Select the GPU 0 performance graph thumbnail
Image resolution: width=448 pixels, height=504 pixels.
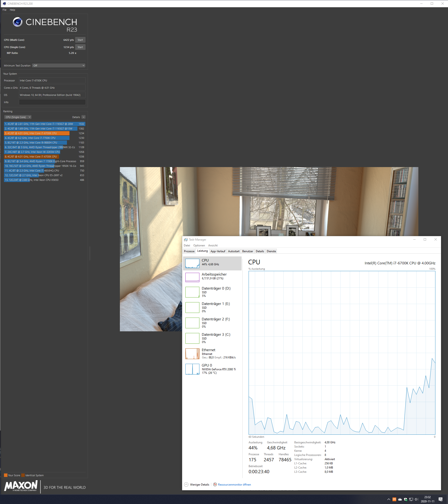192,369
